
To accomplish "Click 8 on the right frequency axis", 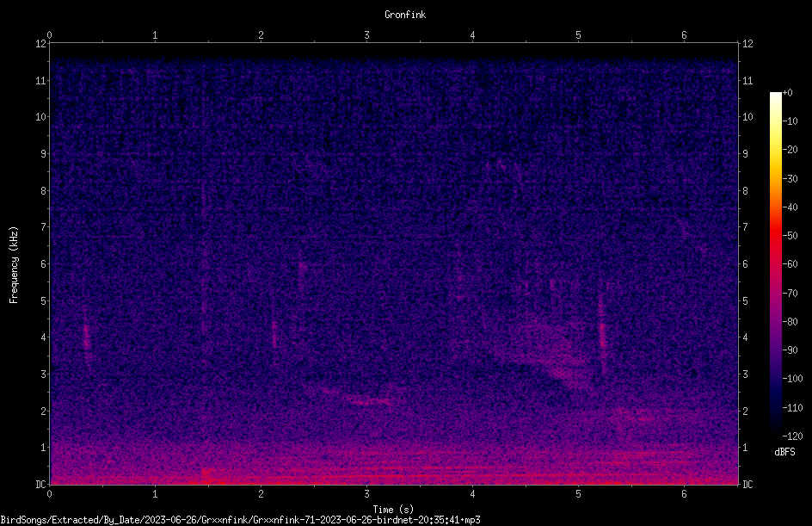I will 745,191.
